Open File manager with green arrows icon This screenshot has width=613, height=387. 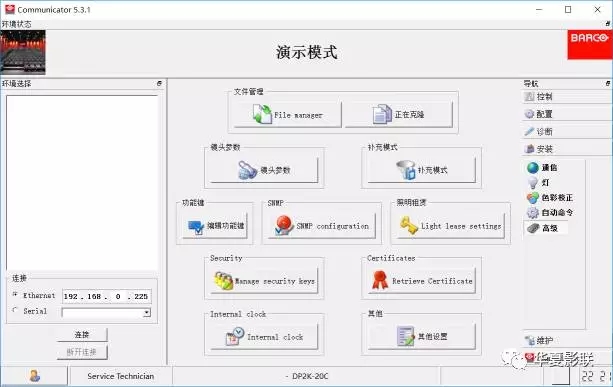[262, 114]
